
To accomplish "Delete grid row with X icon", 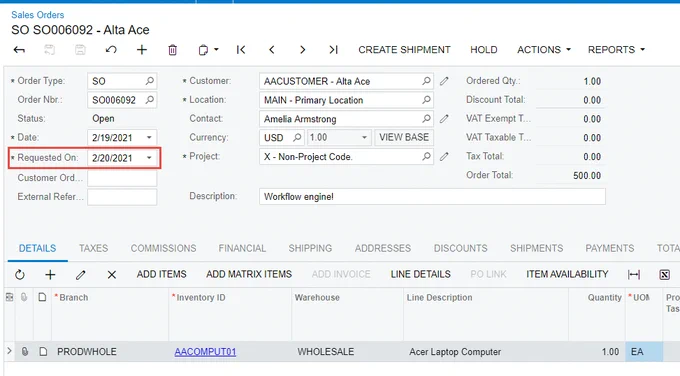I will point(111,275).
